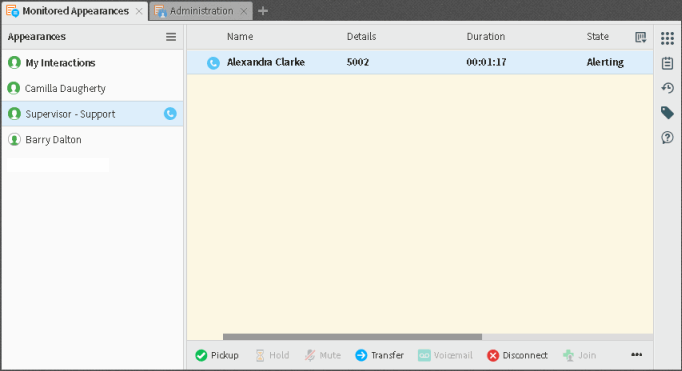682x371 pixels.
Task: Click the blue phone icon on Supervisor - Support
Action: click(x=170, y=114)
